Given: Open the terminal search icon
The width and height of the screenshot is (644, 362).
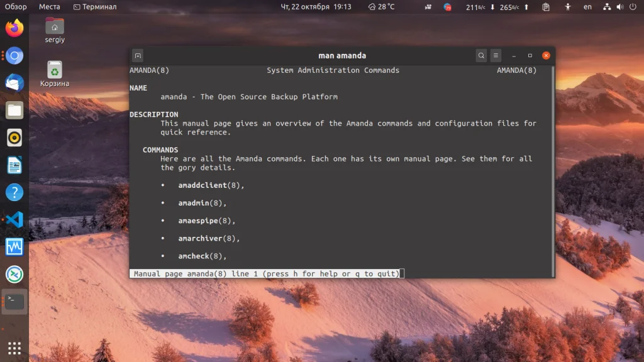Looking at the screenshot, I should (481, 55).
